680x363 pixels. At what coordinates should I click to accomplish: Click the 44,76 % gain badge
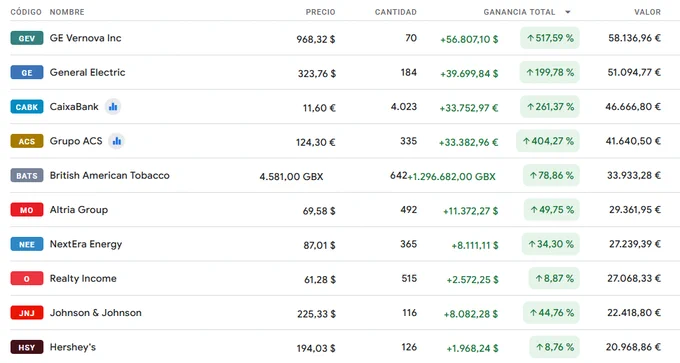point(551,313)
